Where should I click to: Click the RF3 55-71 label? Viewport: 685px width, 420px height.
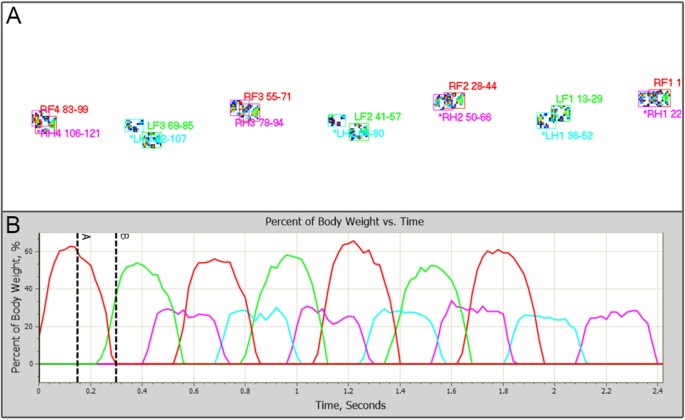click(267, 97)
